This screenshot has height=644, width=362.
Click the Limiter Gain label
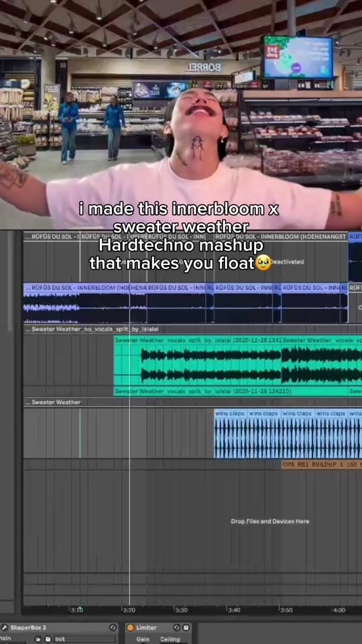coord(142,639)
